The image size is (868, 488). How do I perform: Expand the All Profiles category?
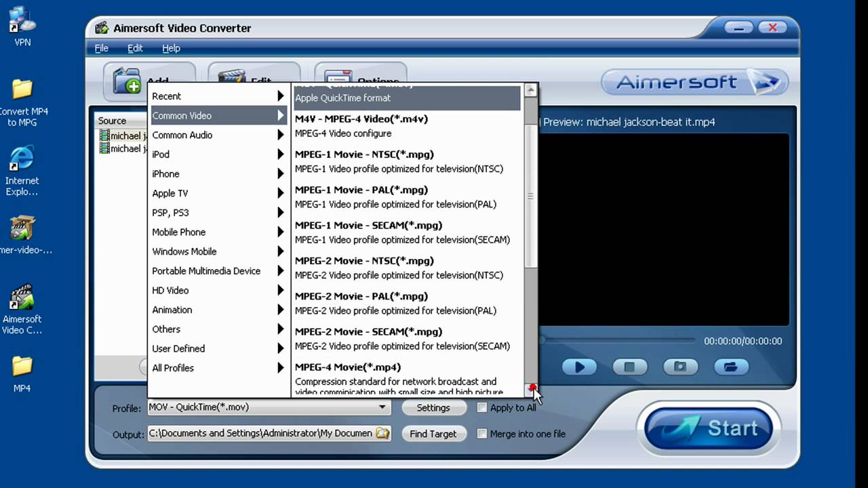point(219,368)
